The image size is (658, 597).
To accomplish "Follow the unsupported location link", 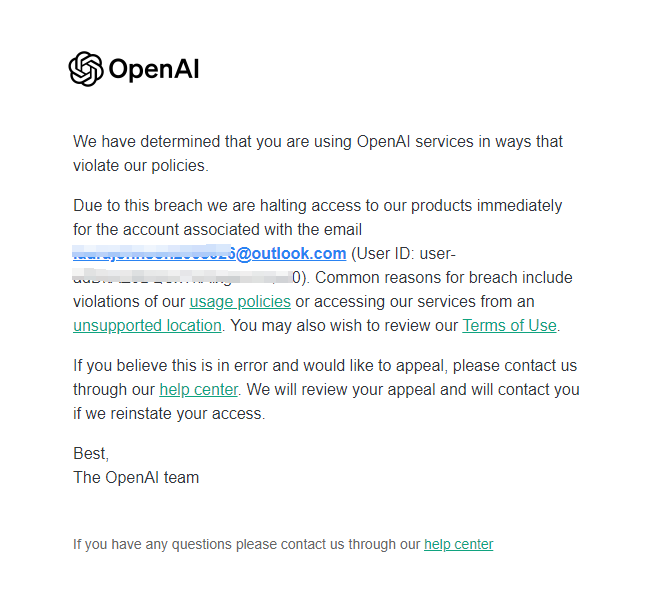I will [x=147, y=326].
